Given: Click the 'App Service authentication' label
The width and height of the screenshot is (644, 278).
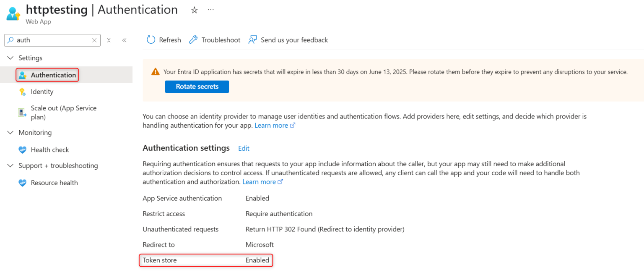Looking at the screenshot, I should pos(182,198).
